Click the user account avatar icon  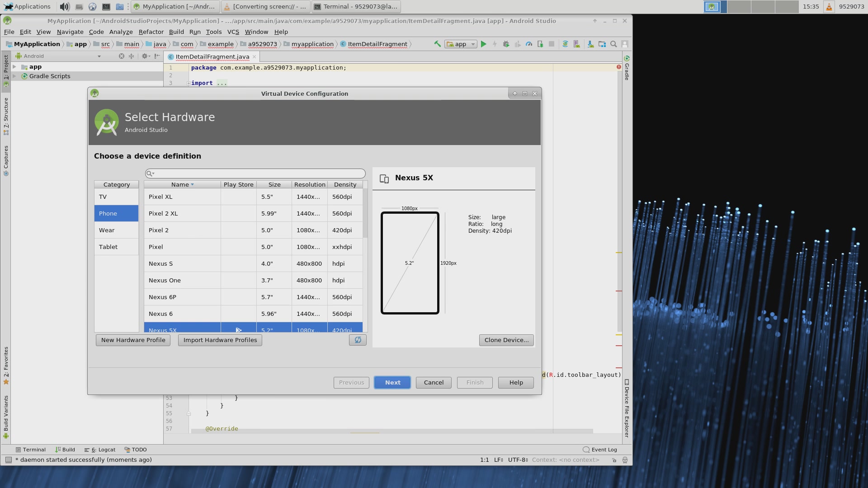(625, 44)
